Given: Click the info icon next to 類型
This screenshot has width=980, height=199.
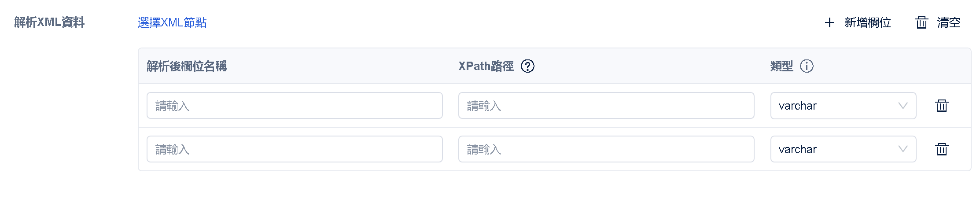Looking at the screenshot, I should click(807, 66).
